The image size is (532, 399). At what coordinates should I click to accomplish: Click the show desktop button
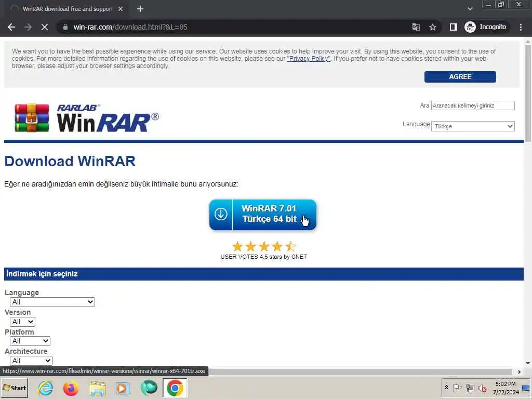(526, 388)
